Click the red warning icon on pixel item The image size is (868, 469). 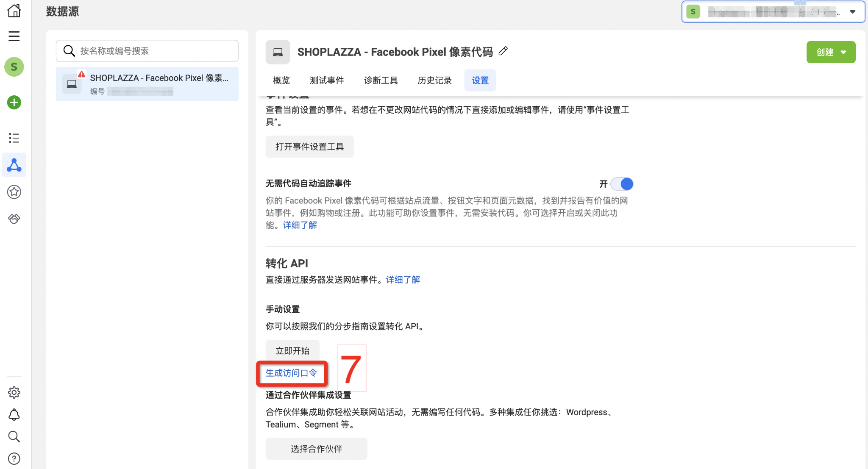(81, 74)
